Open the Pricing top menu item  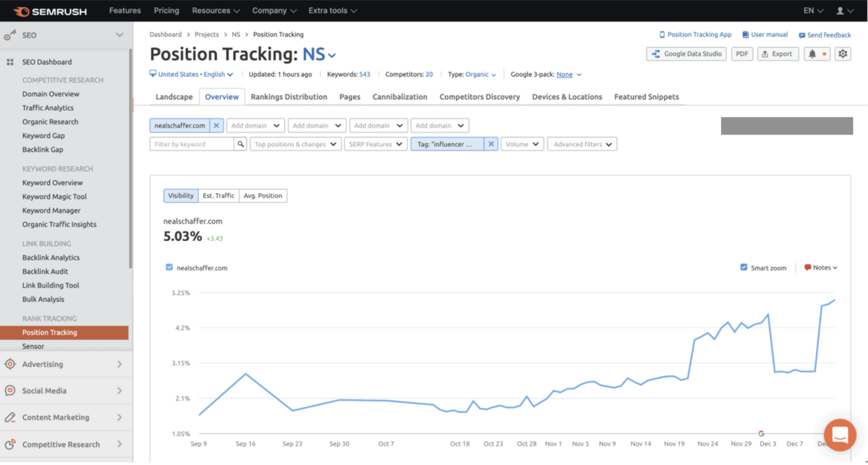[x=166, y=11]
